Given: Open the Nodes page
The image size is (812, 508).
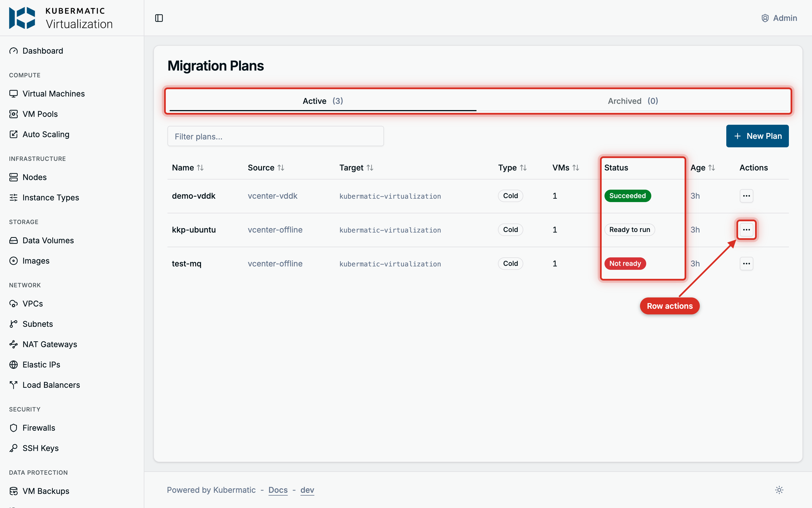Looking at the screenshot, I should (x=28, y=177).
